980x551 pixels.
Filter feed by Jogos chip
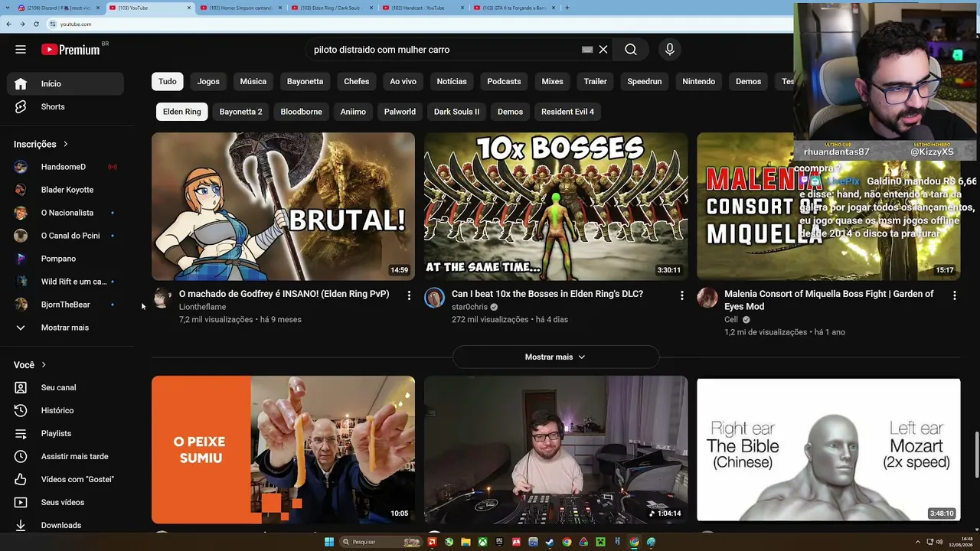pyautogui.click(x=208, y=82)
